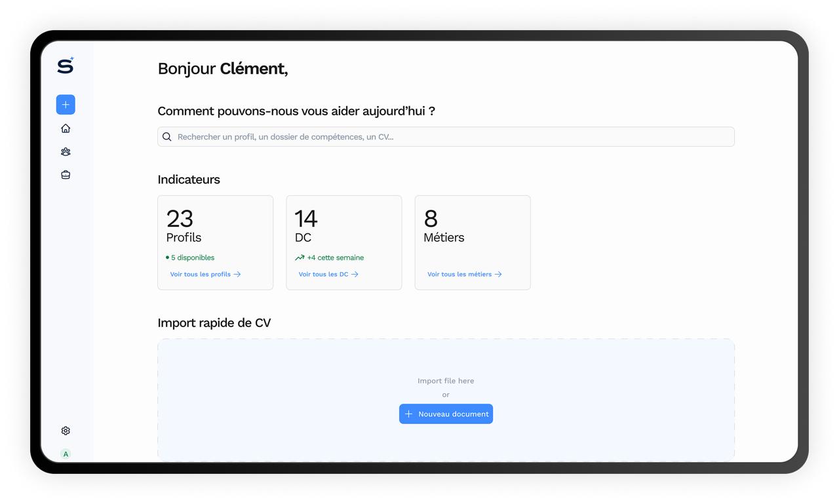Click the trend arrow icon showing '+4 cette semaine'

coord(301,257)
